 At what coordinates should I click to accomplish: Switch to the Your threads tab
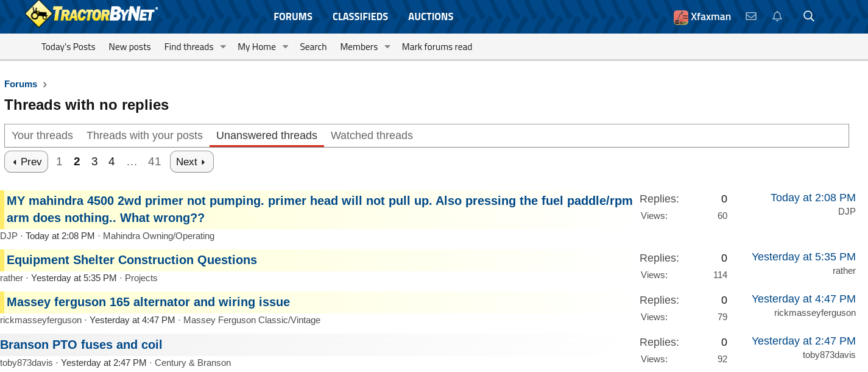(x=42, y=135)
